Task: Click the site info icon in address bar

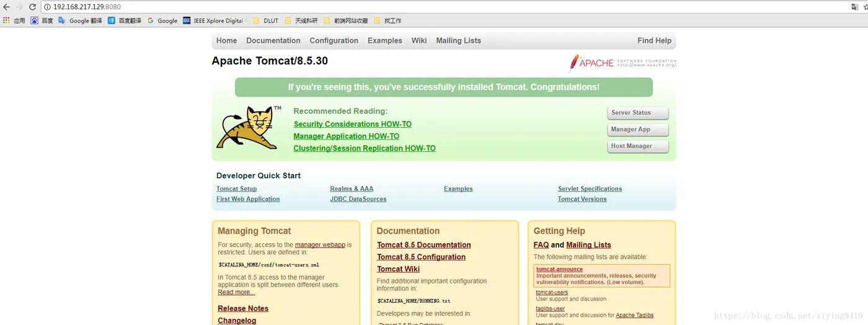Action: click(x=48, y=7)
